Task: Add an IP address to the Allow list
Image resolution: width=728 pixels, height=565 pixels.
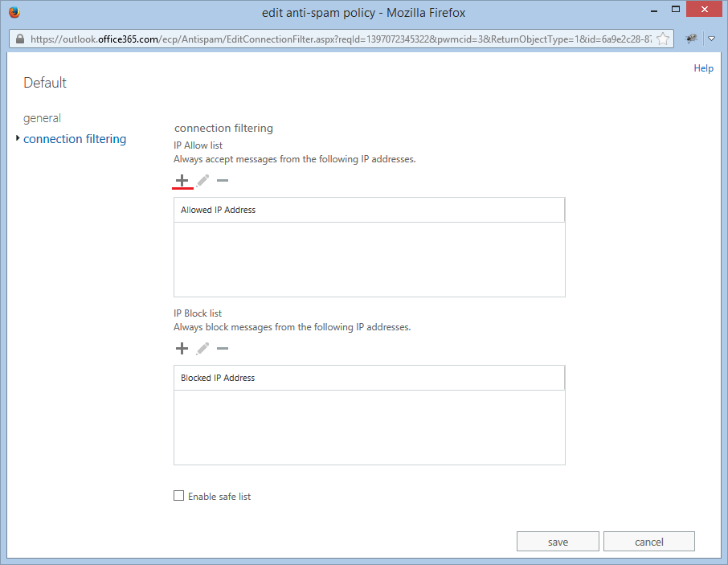Action: point(182,181)
